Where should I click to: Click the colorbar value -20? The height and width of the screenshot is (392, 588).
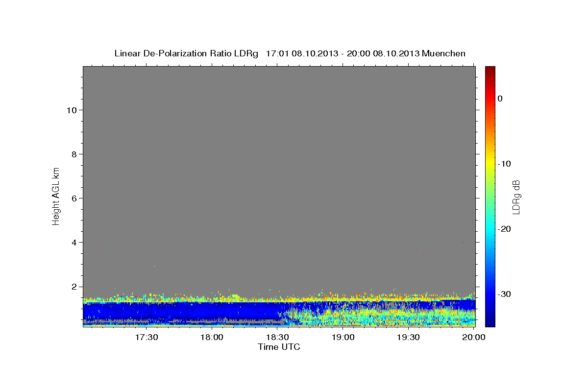point(504,229)
